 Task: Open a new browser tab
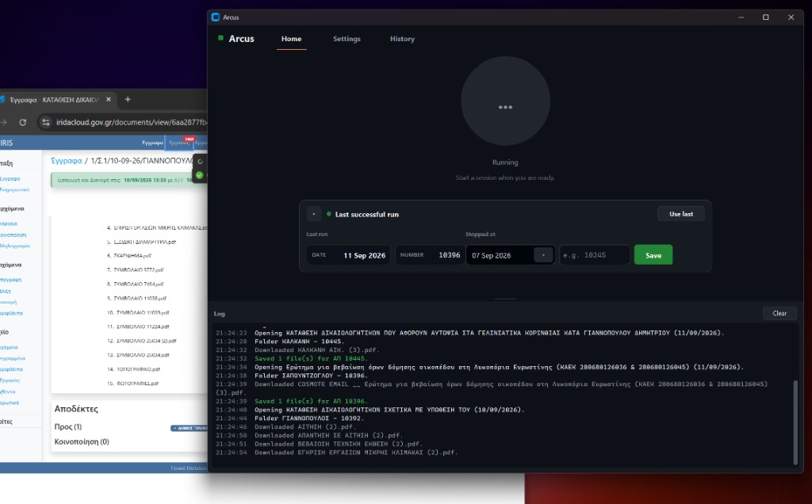coord(128,99)
